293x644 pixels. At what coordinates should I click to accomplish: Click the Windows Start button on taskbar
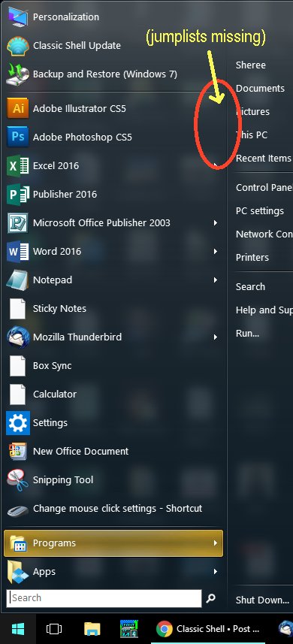(18, 629)
